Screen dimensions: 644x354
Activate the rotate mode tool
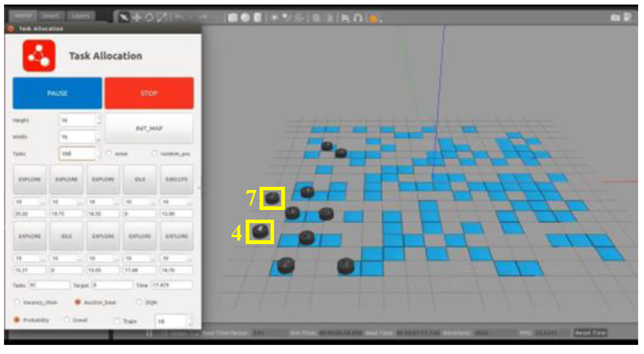pyautogui.click(x=149, y=18)
